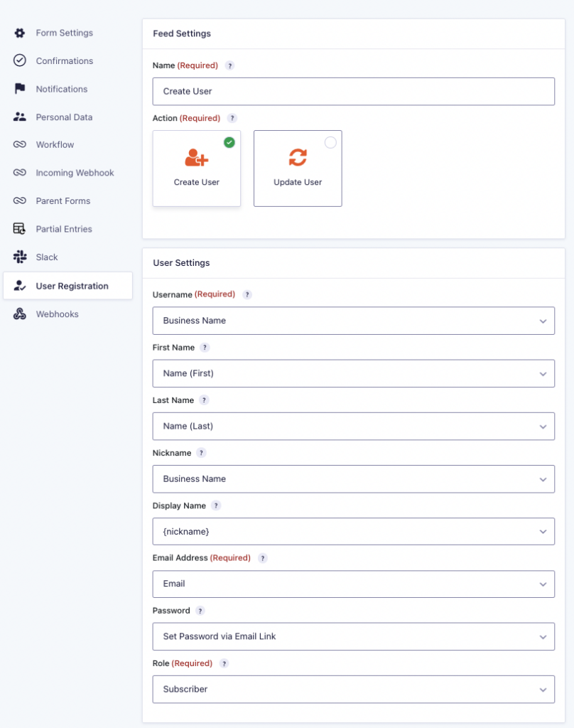Click the Personal Data people icon
This screenshot has width=574, height=728.
(x=20, y=117)
